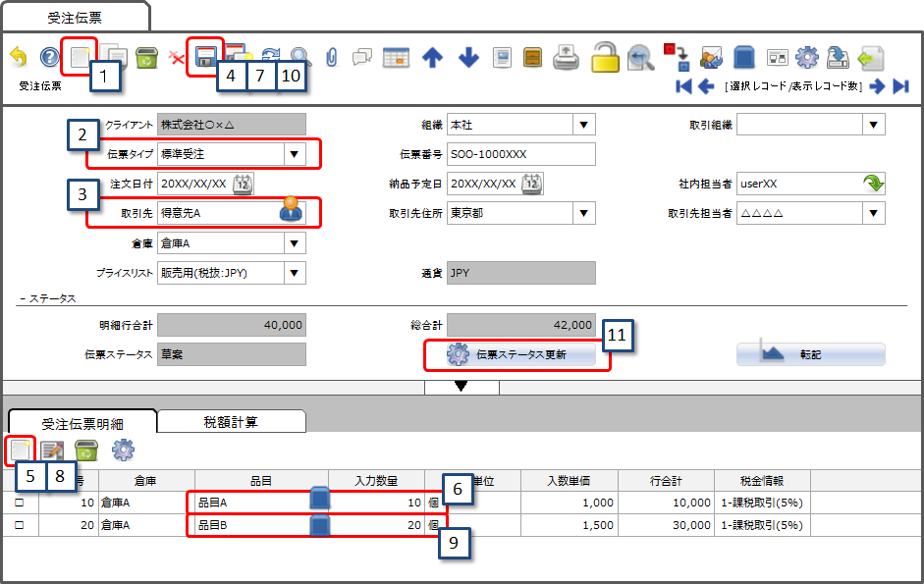The width and height of the screenshot is (924, 584).
Task: Add a new line in 受注伝票明細 toolbar
Action: (x=20, y=451)
